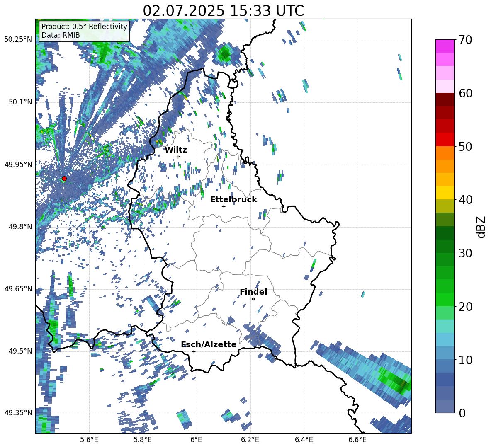Click the 50 tick on the colorbar
491x448 pixels.
(x=465, y=147)
